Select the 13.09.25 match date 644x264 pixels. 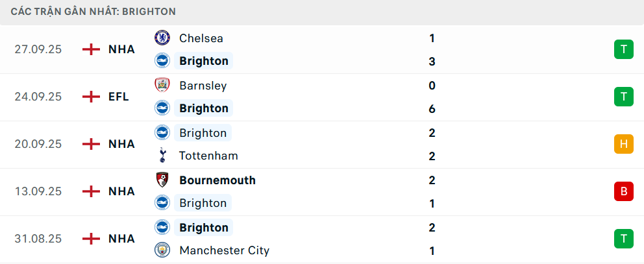click(38, 191)
